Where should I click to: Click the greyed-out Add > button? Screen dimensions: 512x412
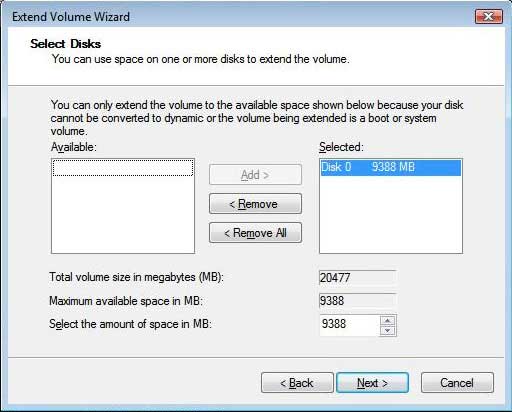(255, 174)
